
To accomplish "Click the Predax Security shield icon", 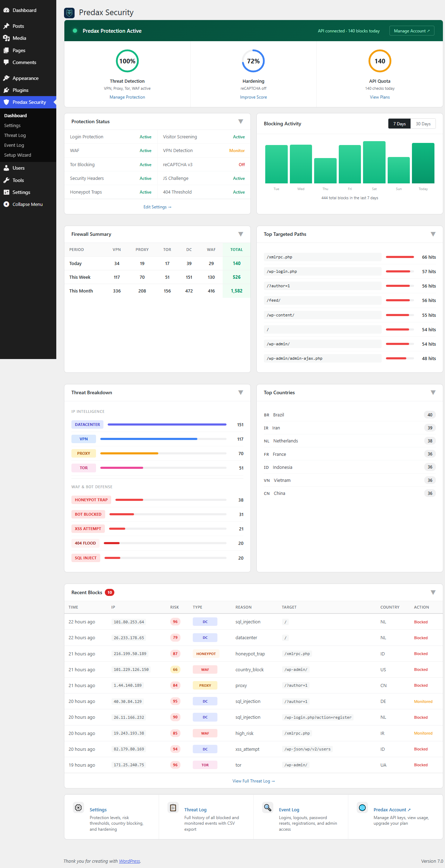I will 6,102.
